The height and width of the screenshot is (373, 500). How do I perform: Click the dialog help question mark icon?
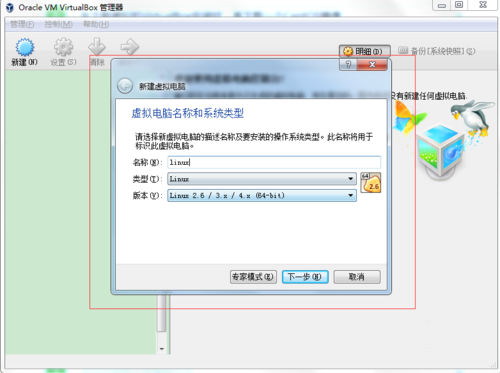(348, 65)
